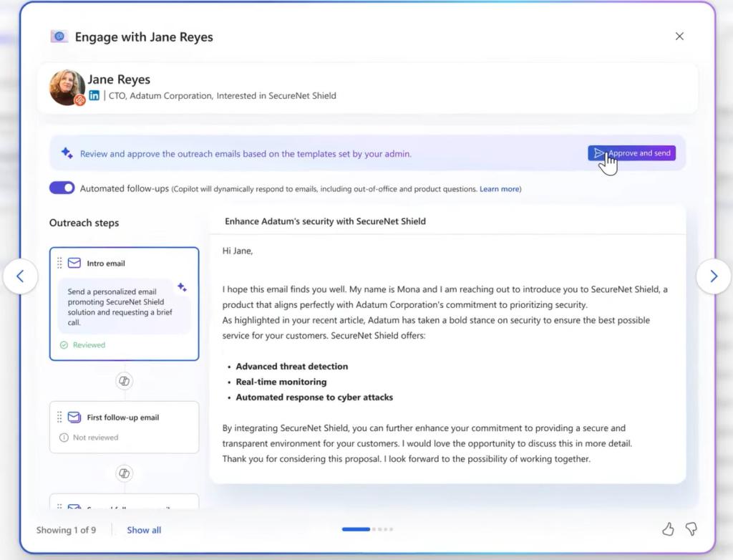This screenshot has width=733, height=560.
Task: Give thumbs down feedback
Action: (x=691, y=529)
